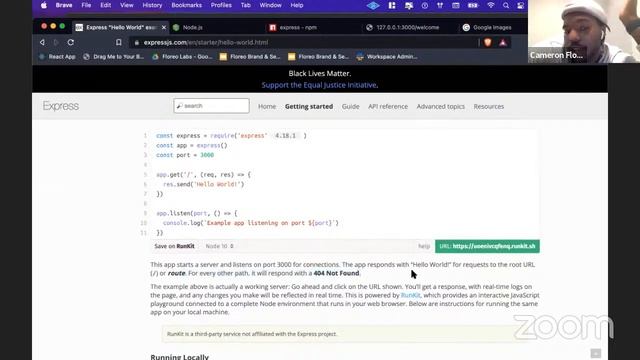Click the RunKit link in the paragraph
The image size is (640, 360).
[x=410, y=295]
